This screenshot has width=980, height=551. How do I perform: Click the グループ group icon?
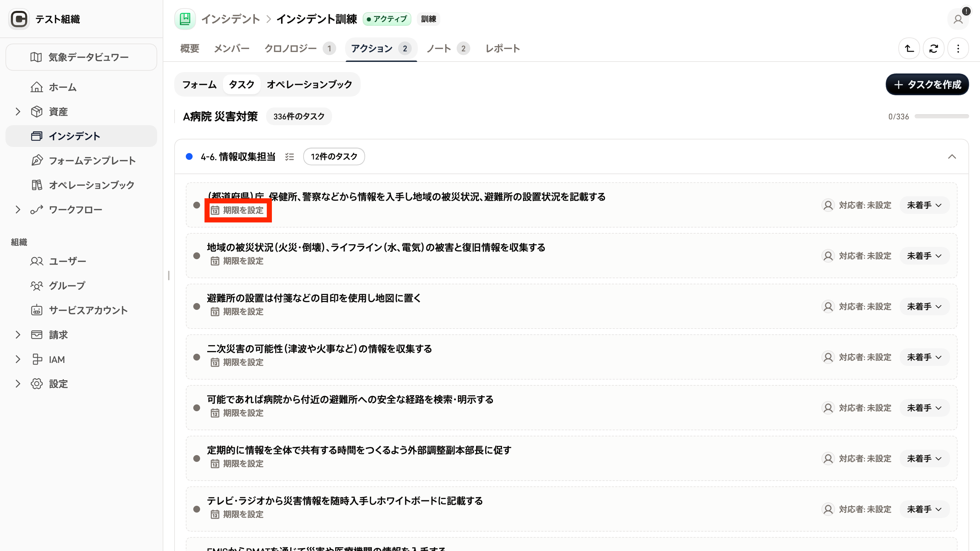click(36, 286)
